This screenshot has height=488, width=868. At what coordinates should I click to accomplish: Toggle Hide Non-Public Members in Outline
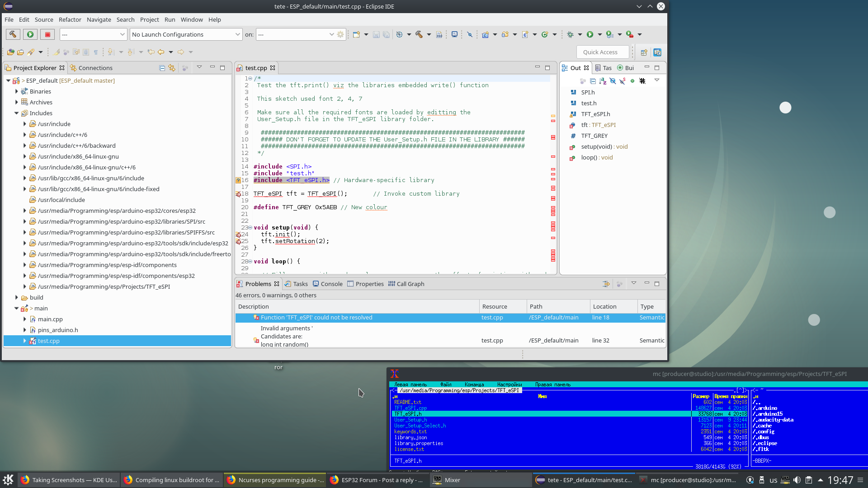coord(632,81)
